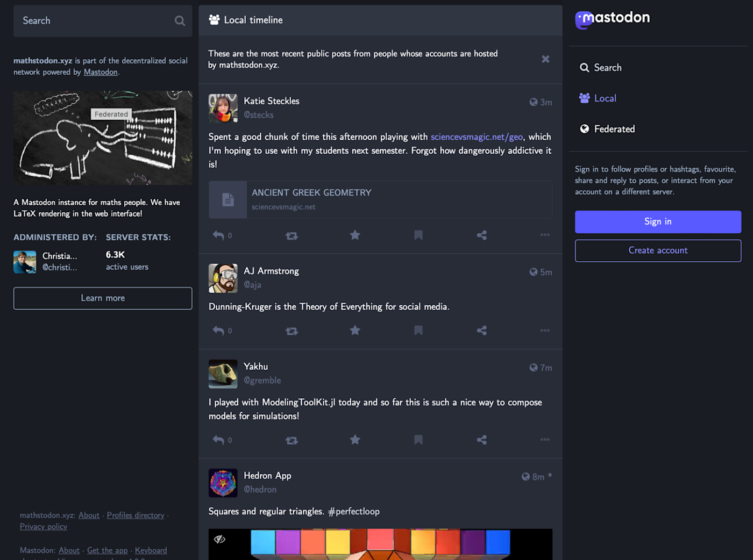753x560 pixels.
Task: Click the Sign in button
Action: (658, 221)
